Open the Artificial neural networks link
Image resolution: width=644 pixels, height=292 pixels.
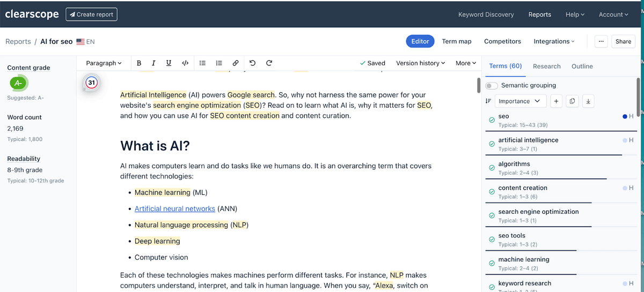coord(175,209)
